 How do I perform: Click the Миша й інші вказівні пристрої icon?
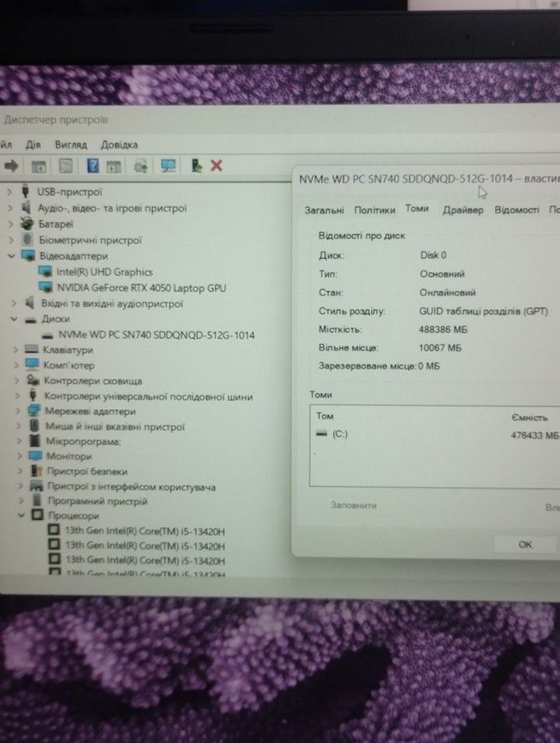[x=34, y=426]
